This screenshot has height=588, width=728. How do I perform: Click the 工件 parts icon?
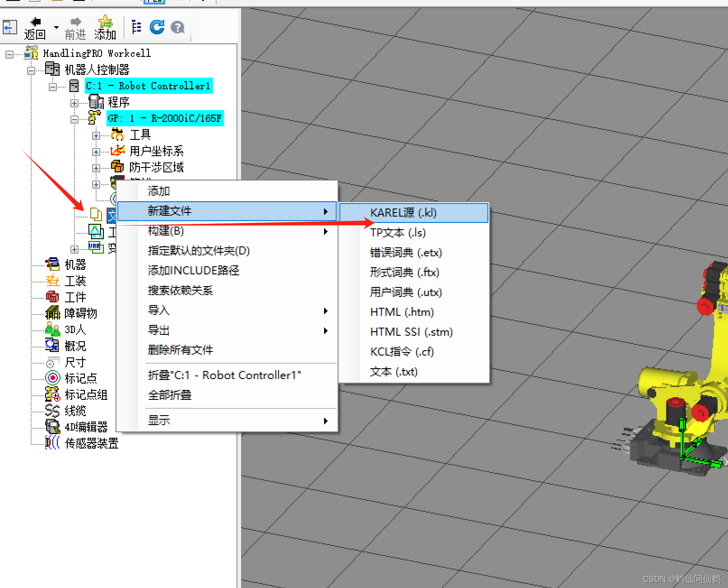coord(52,296)
